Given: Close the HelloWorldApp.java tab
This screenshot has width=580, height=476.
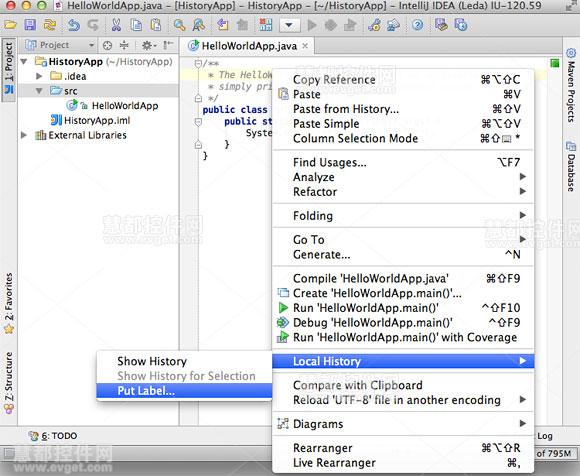Looking at the screenshot, I should [x=305, y=46].
